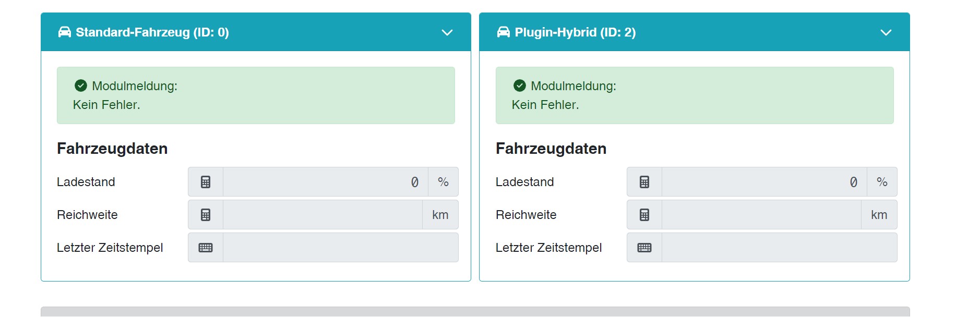Screen dimensions: 980x317
Task: Click calculator icon for Standard-Fahrzeug Ladestand
Action: [x=206, y=182]
